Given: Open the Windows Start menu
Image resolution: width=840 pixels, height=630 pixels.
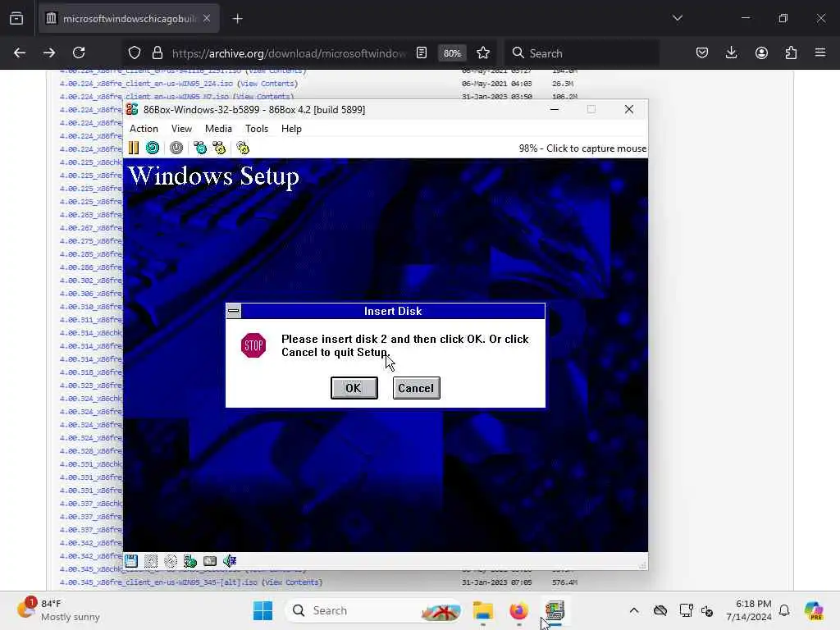Looking at the screenshot, I should 262,610.
